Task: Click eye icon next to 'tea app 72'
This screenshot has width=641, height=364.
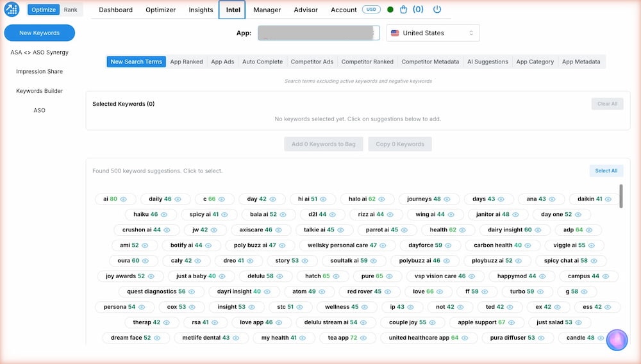Action: 363,338
